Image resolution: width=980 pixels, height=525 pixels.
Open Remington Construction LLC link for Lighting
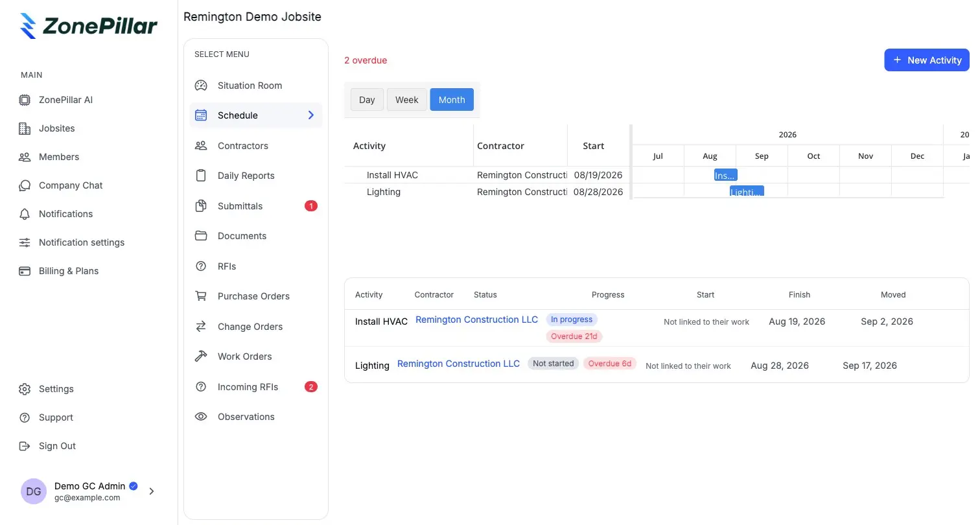pos(458,364)
